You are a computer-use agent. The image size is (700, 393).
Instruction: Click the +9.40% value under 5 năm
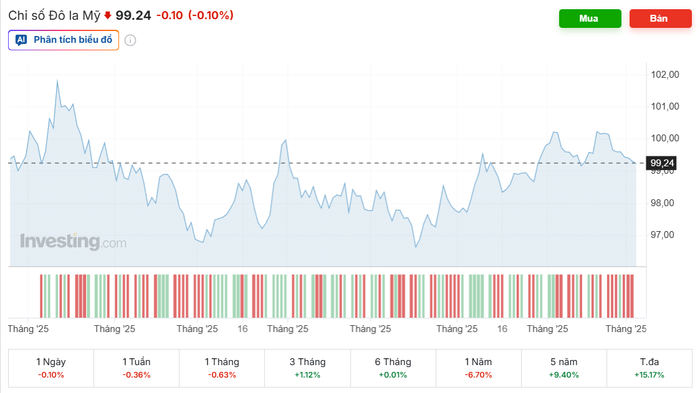564,375
